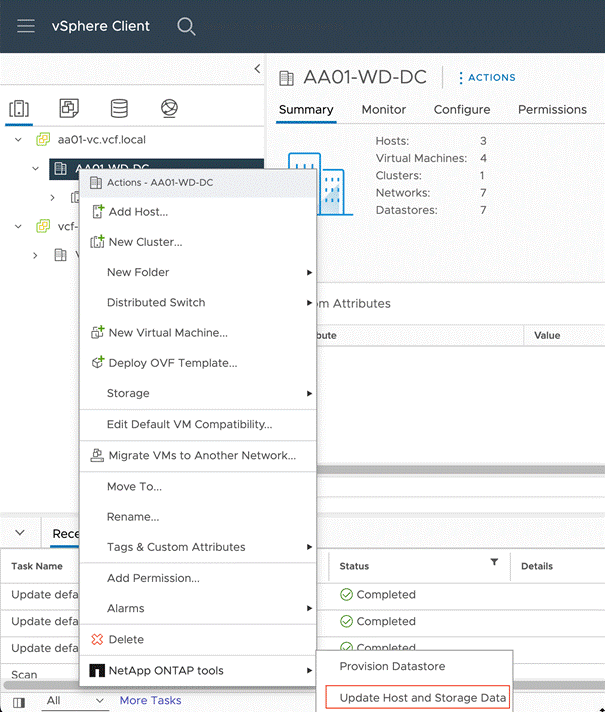Click the Value column header
The width and height of the screenshot is (605, 712).
[x=547, y=336]
